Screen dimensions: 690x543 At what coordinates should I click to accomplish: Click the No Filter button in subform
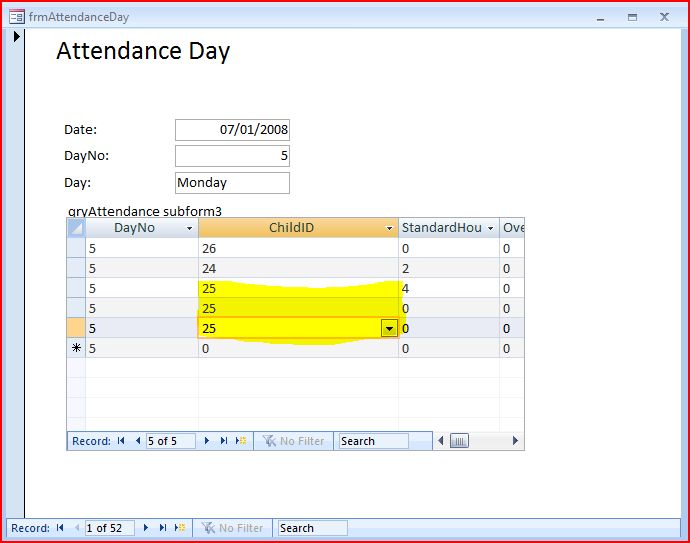tap(293, 440)
